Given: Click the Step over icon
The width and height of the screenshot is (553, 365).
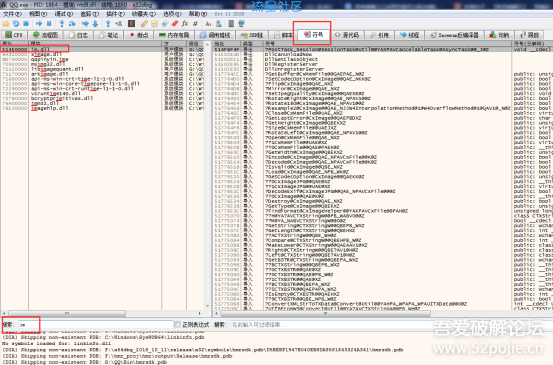Looking at the screenshot, I should click(x=72, y=24).
